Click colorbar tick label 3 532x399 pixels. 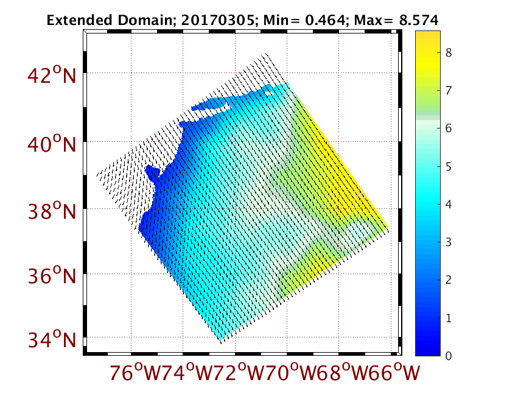449,242
